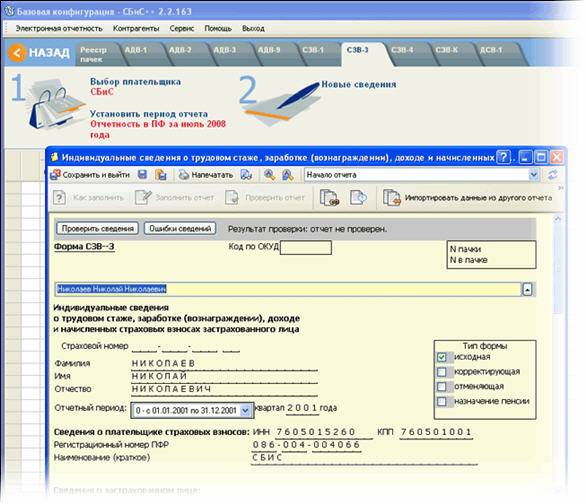
Task: Click the ПФР registration number 086-004-004066
Action: pyautogui.click(x=306, y=445)
